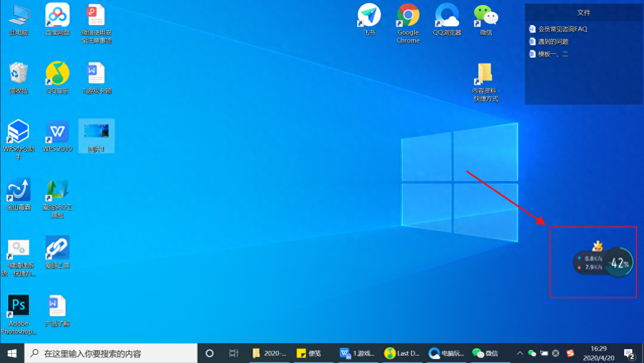
Task: Expand the system tray hidden icons arrow
Action: click(x=520, y=353)
